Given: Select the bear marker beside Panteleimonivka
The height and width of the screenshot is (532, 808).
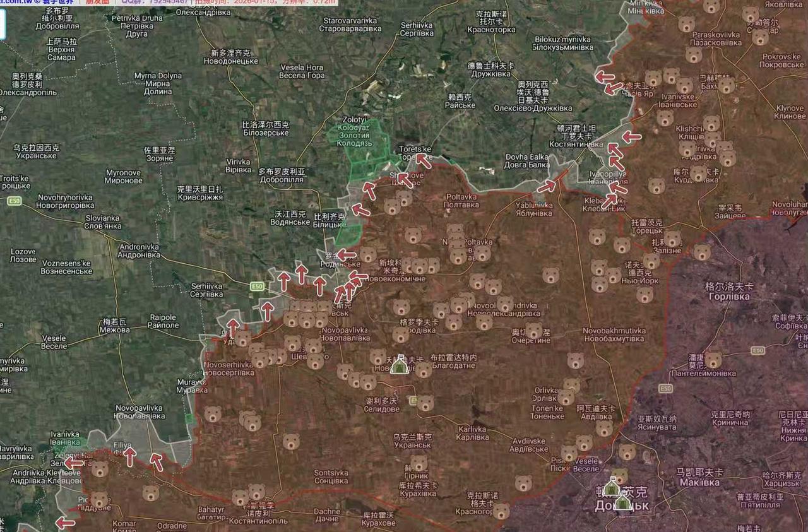Looking at the screenshot, I should click(x=713, y=360).
